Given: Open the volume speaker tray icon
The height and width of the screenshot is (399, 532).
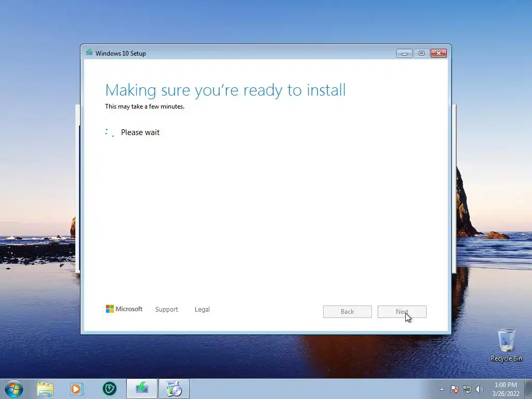Looking at the screenshot, I should 480,389.
